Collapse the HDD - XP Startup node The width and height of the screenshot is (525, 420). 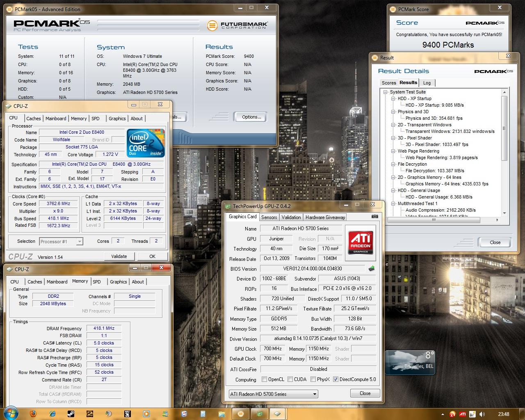pos(393,99)
